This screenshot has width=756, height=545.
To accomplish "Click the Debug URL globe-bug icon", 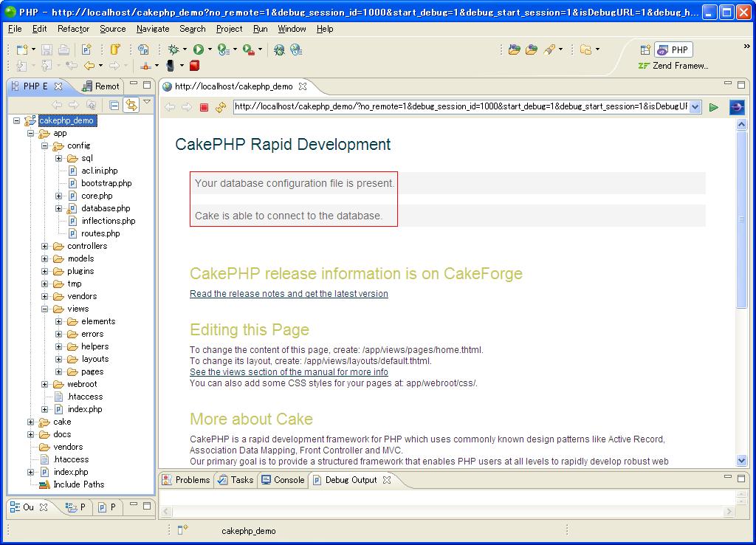I will pyautogui.click(x=279, y=49).
